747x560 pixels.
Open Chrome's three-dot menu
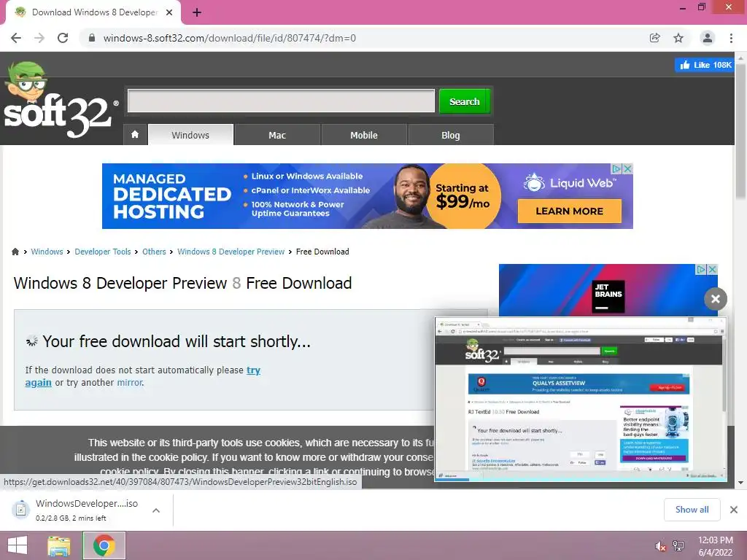click(731, 38)
